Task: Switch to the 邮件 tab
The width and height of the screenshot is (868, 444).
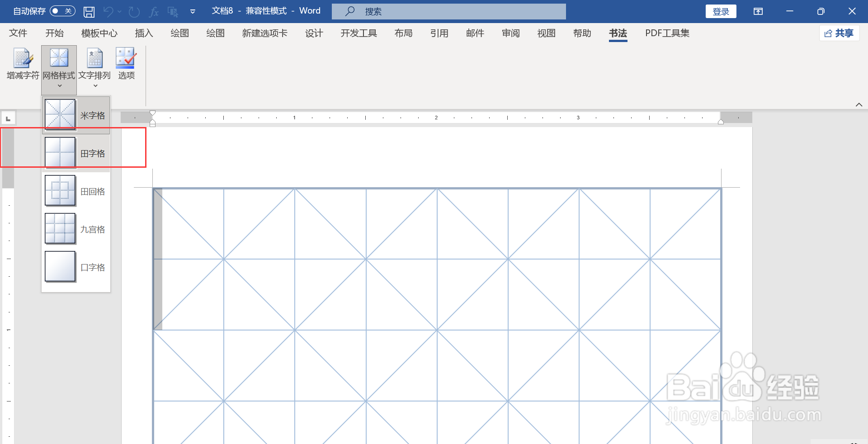Action: coord(475,33)
